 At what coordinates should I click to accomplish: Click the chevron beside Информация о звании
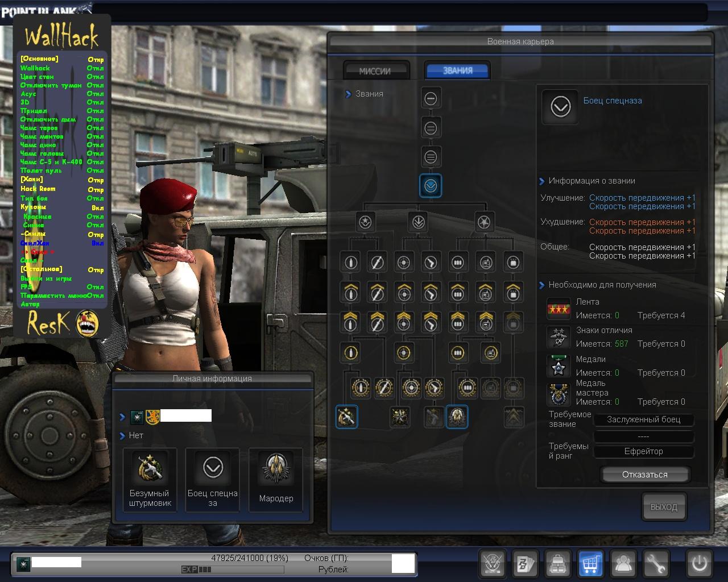tap(542, 181)
